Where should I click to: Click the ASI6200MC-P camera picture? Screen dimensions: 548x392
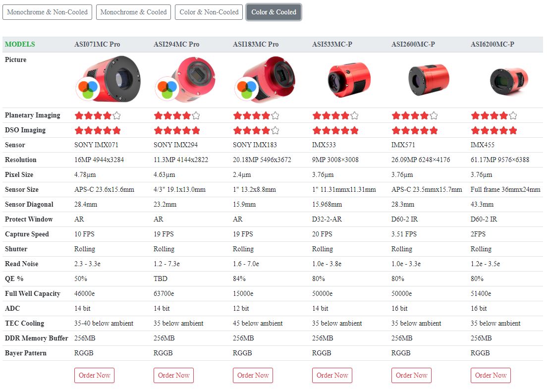coord(509,81)
